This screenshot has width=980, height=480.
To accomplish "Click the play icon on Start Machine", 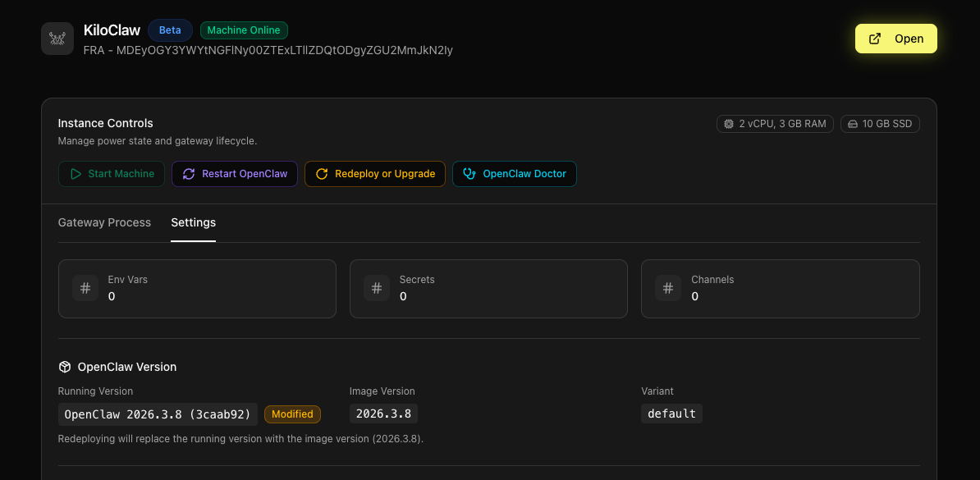I will [76, 174].
